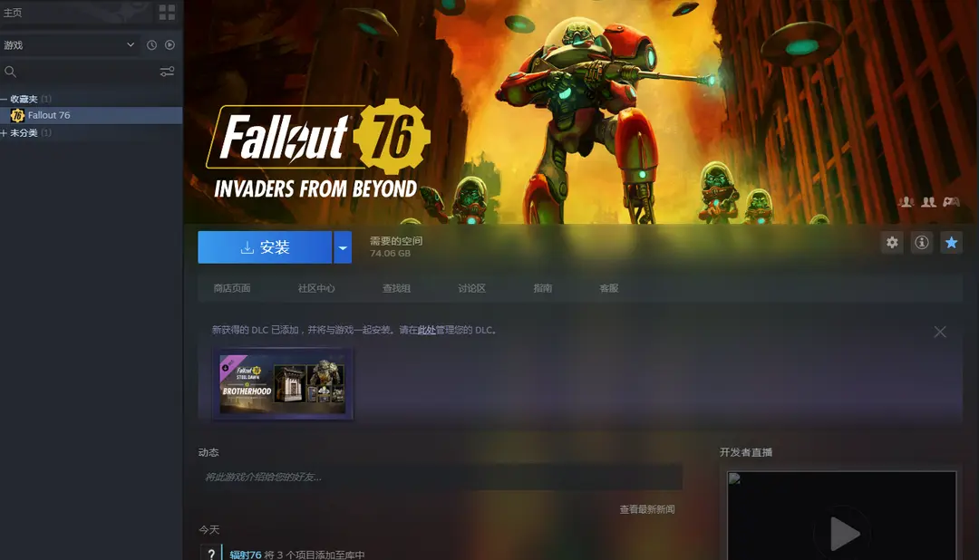979x560 pixels.
Task: Open the 商店页面 tab
Action: point(232,288)
